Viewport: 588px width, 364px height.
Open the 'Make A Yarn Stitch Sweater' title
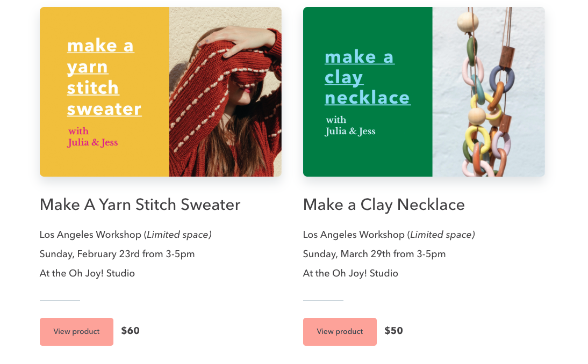pyautogui.click(x=140, y=205)
